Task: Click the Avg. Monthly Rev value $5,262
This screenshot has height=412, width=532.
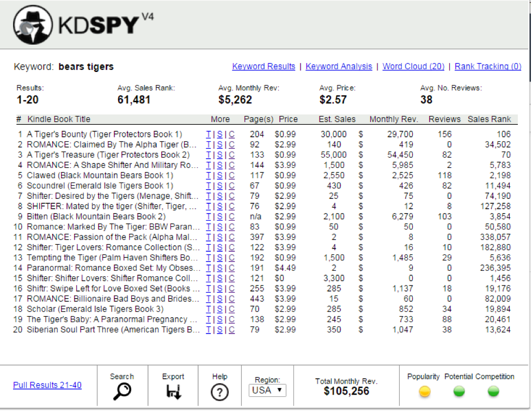Action: pyautogui.click(x=235, y=100)
